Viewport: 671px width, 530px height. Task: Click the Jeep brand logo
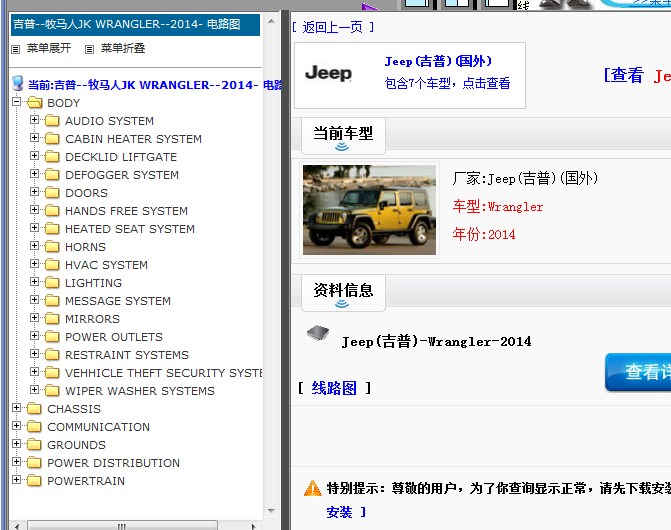pyautogui.click(x=328, y=73)
